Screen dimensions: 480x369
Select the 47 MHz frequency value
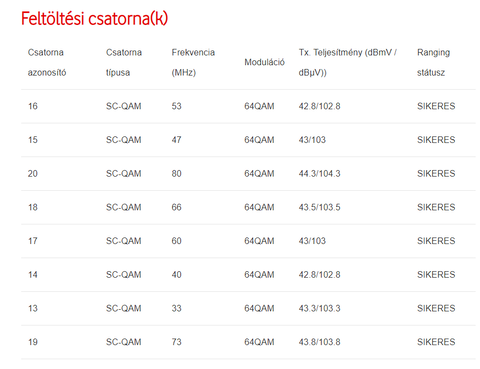point(176,140)
